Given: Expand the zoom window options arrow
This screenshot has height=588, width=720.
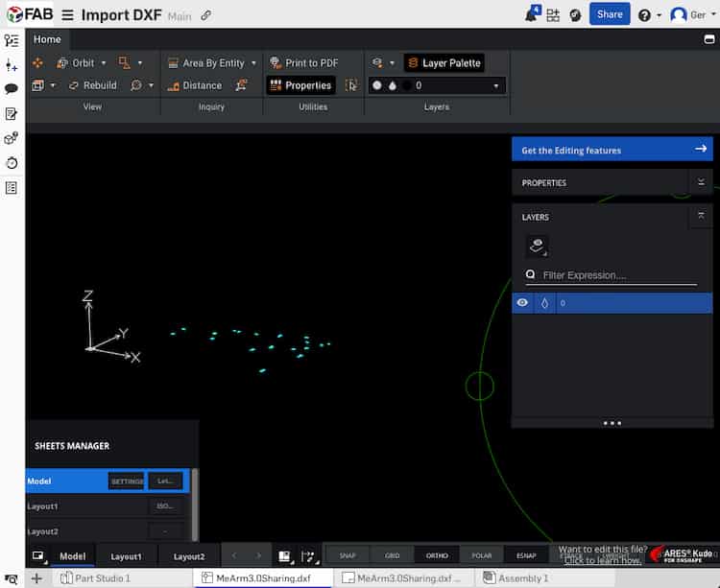Looking at the screenshot, I should click(x=140, y=63).
